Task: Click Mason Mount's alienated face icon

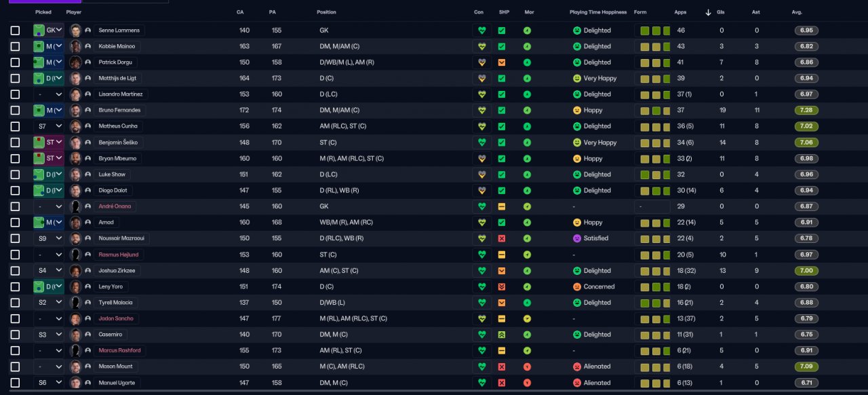Action: pyautogui.click(x=577, y=366)
